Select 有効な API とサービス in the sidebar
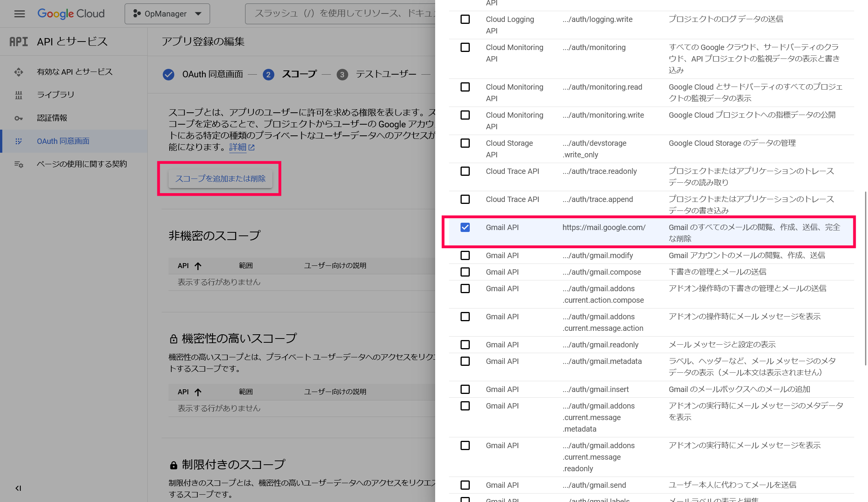This screenshot has width=868, height=502. [74, 72]
